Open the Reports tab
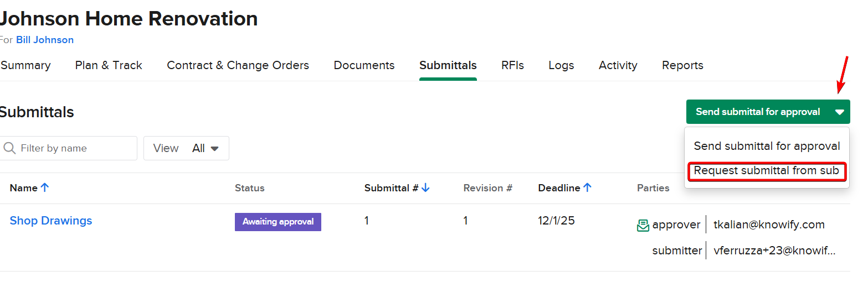 coord(682,65)
